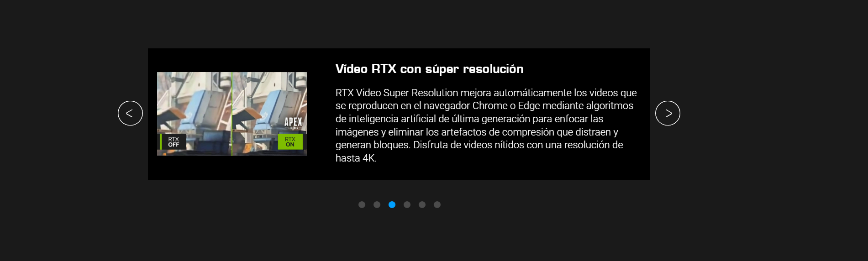The image size is (868, 261).
Task: Click the Apex Legends logo in image
Action: point(293,123)
